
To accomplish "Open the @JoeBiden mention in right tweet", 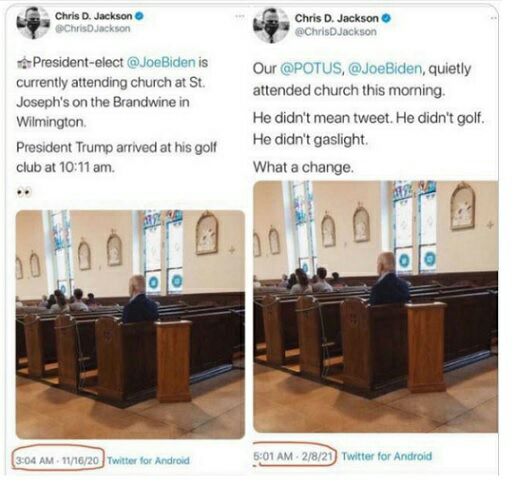I will tap(385, 68).
